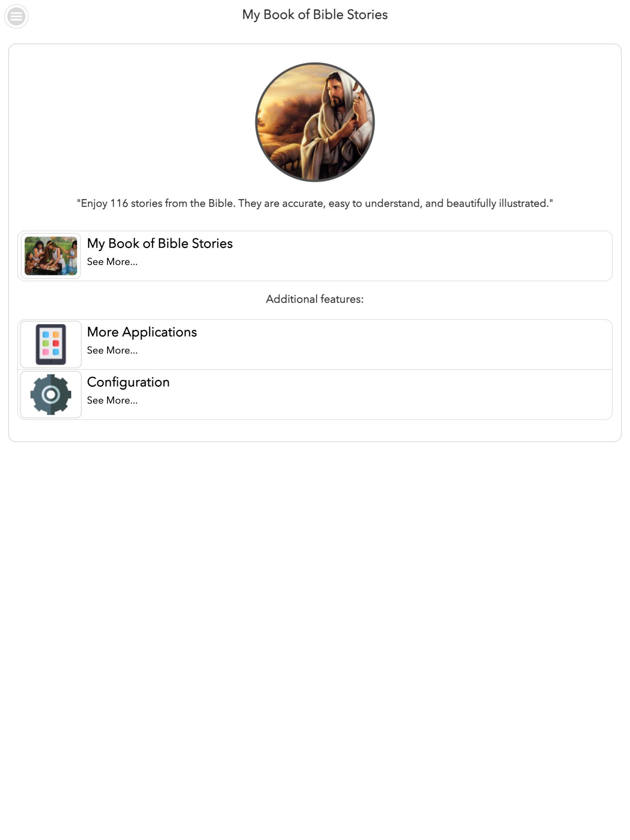Click empty space in the Bible Stories row
Image resolution: width=630 pixels, height=840 pixels.
point(422,256)
